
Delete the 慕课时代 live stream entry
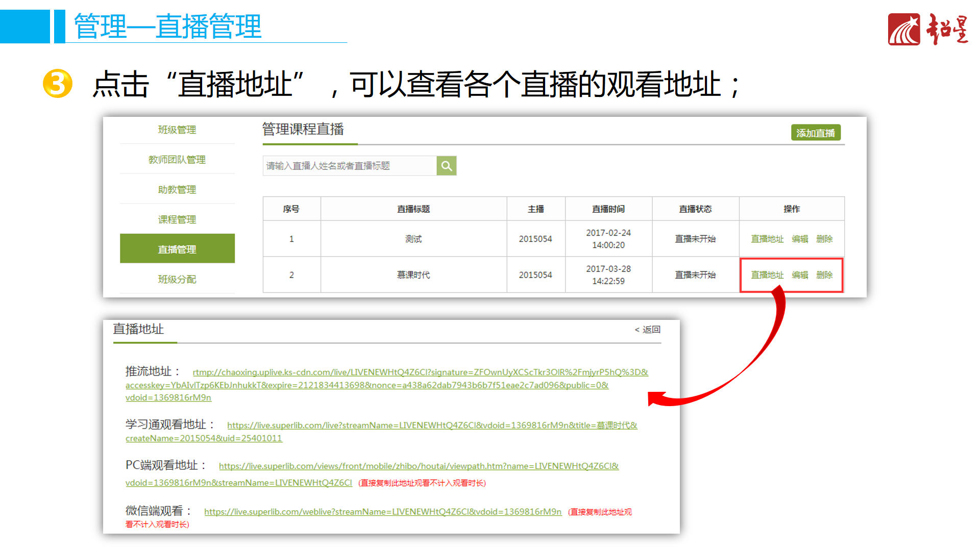click(824, 275)
